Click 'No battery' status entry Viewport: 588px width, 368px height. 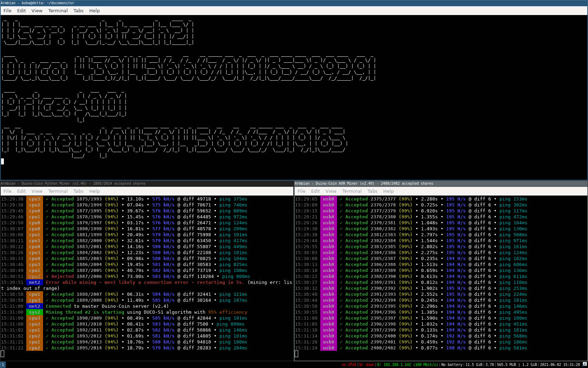pyautogui.click(x=451, y=364)
